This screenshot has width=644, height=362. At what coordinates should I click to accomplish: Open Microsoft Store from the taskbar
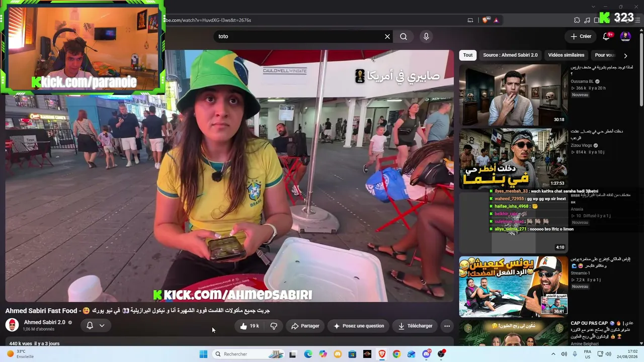coord(352,354)
